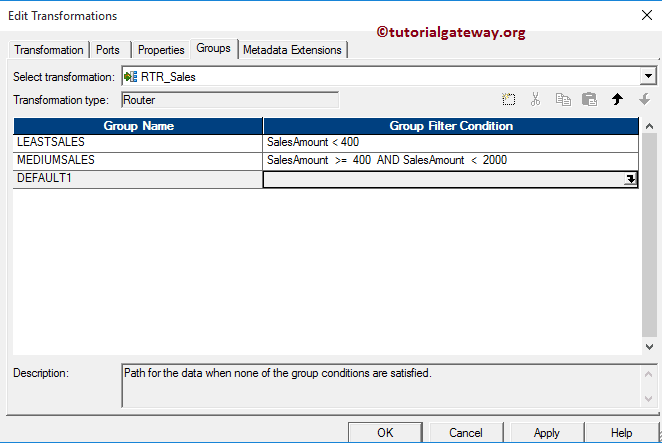662x443 pixels.
Task: Open Help for this dialog
Action: (x=621, y=432)
